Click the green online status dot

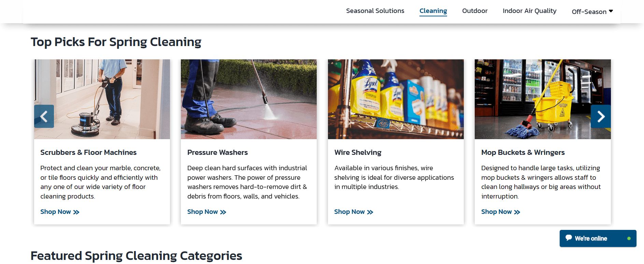click(629, 238)
